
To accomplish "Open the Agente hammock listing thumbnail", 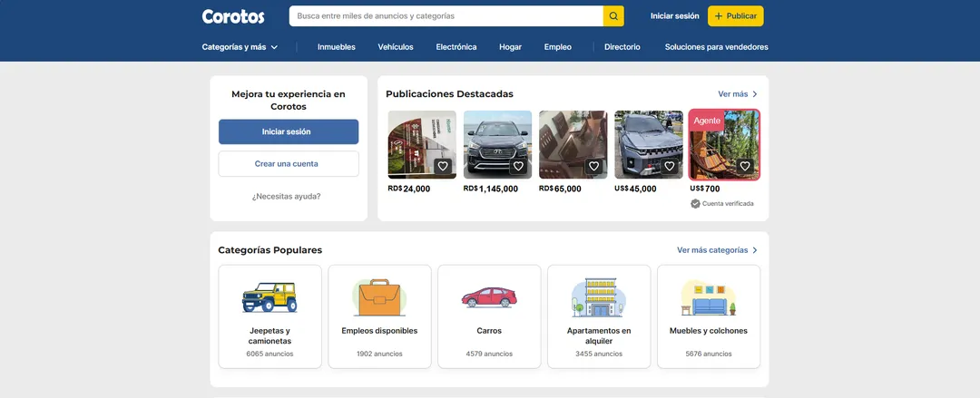I will point(724,145).
